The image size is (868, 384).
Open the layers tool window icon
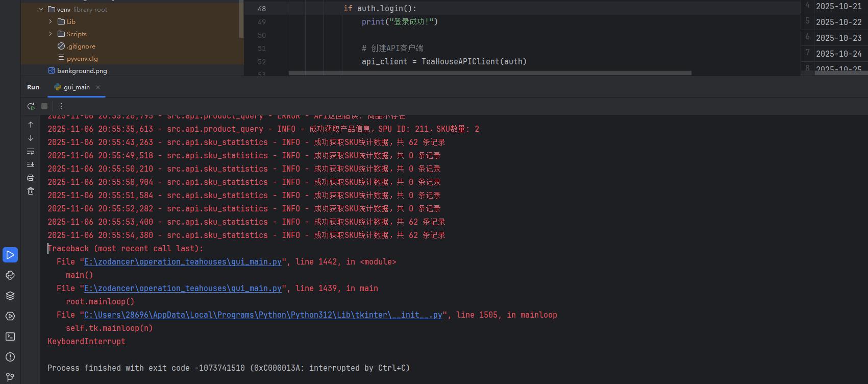click(x=10, y=296)
